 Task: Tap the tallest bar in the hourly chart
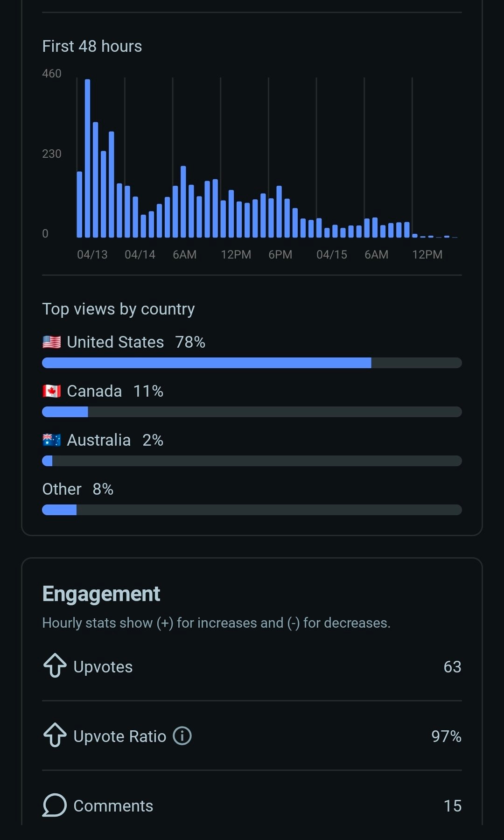(x=87, y=159)
